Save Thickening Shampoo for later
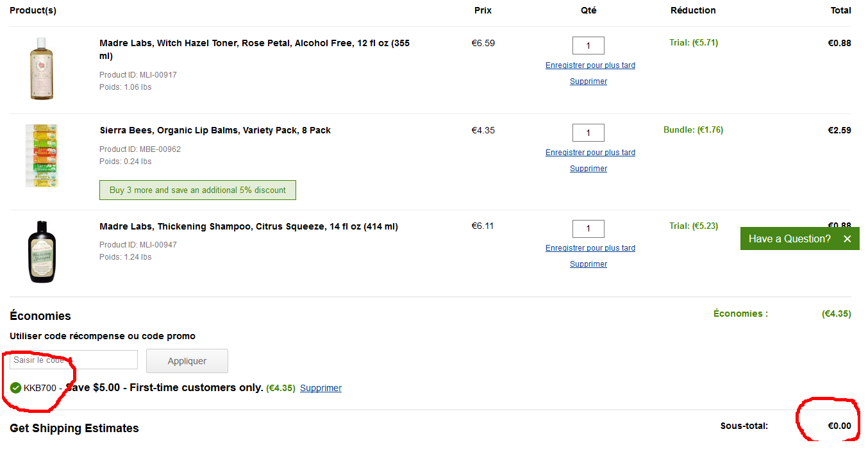Viewport: 868px width, 452px height. [590, 248]
